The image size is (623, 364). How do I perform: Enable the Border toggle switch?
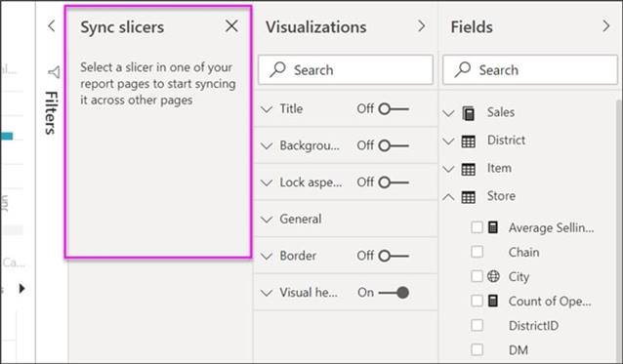(x=394, y=256)
